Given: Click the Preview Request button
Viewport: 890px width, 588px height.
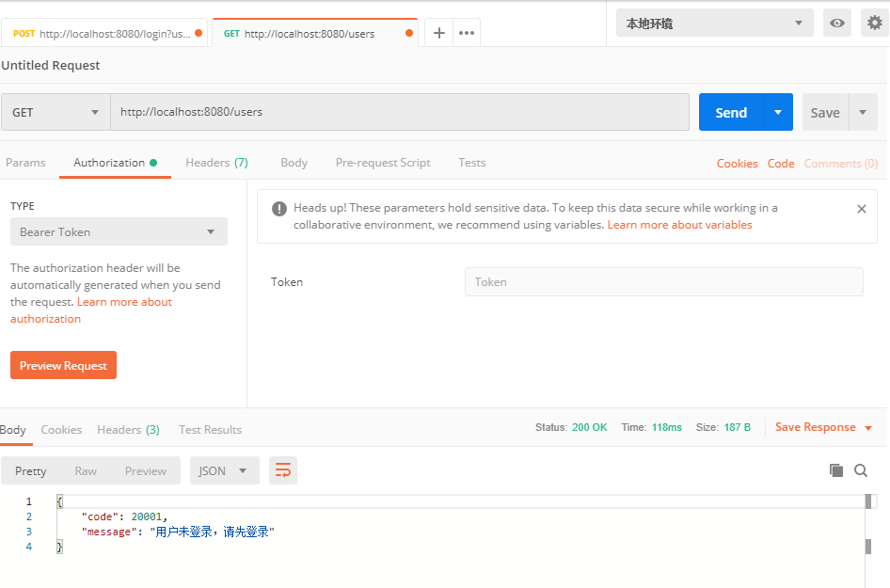Looking at the screenshot, I should click(63, 364).
